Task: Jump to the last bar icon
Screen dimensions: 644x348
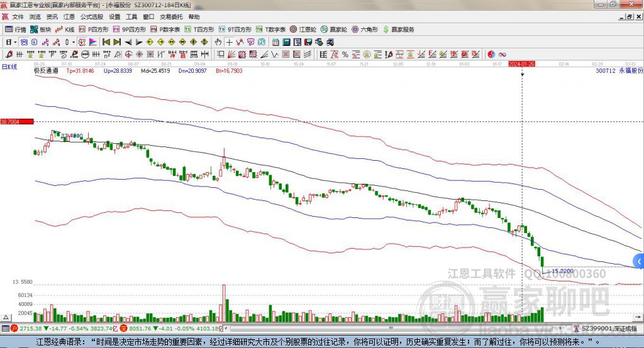Action: (117, 42)
